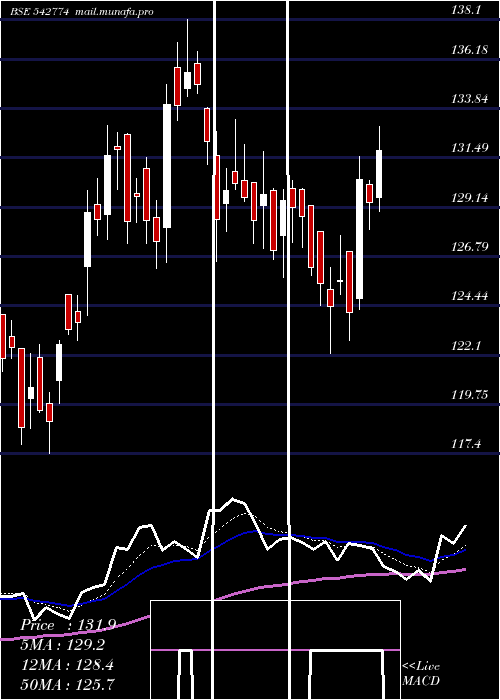
Task: Click the 124.44 price axis label
Action: [x=470, y=296]
